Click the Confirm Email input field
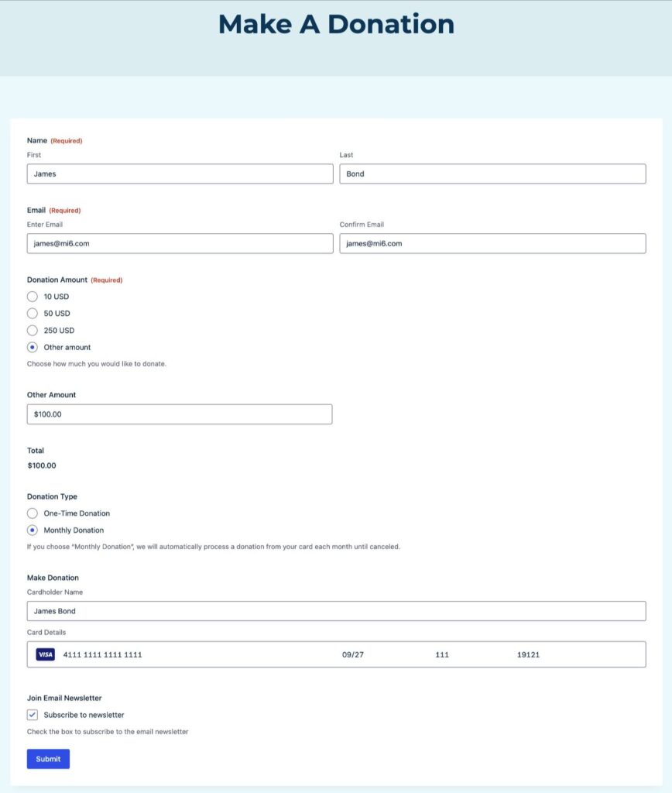This screenshot has height=793, width=672. [x=492, y=243]
